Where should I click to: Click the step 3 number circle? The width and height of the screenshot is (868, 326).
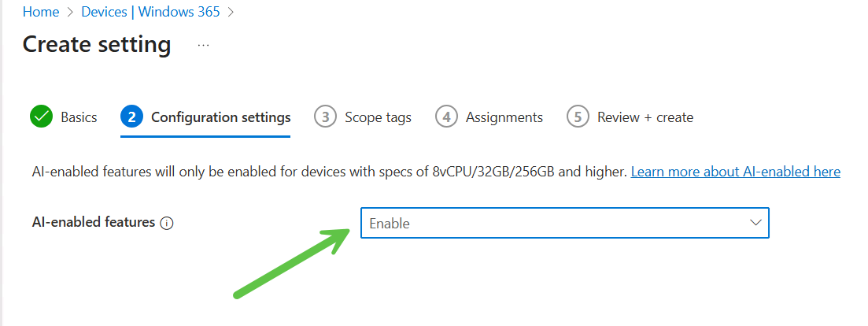(x=325, y=117)
